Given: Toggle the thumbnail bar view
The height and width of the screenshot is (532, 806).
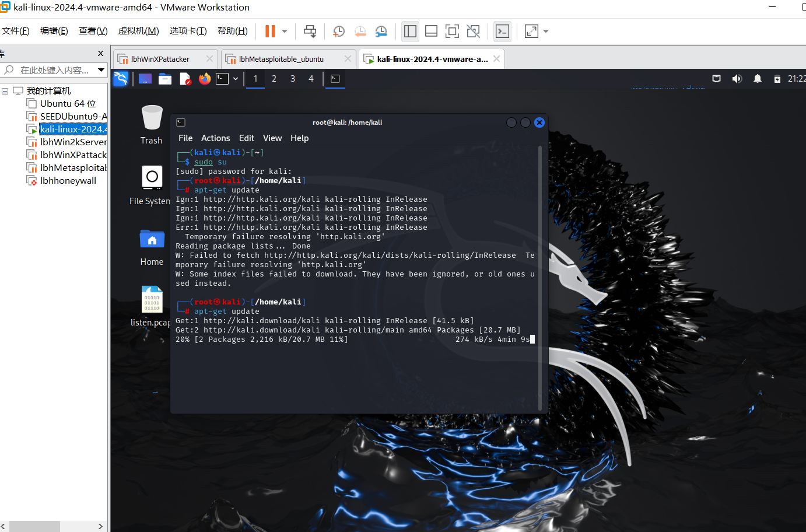Looking at the screenshot, I should (431, 32).
